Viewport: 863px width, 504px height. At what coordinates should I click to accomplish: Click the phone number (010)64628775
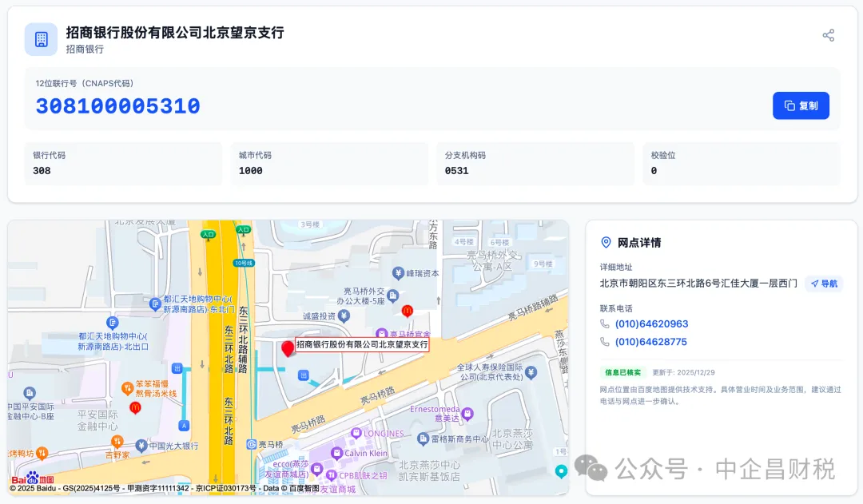[650, 342]
